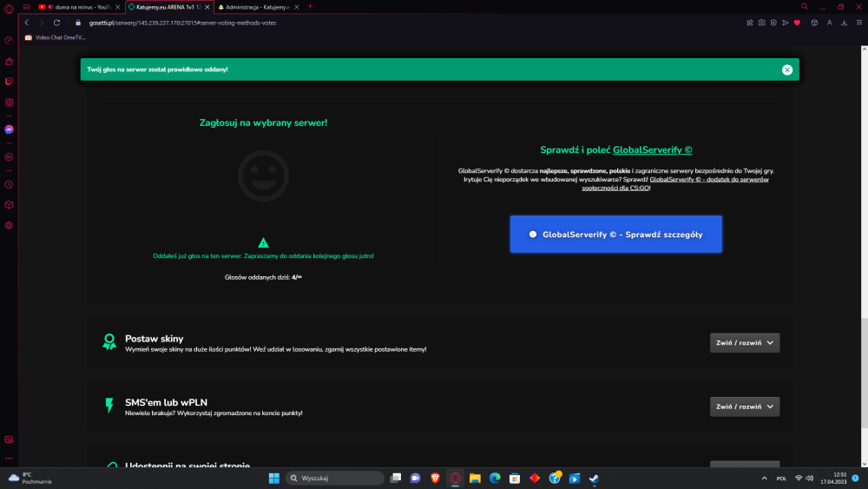Open History clock icon in sidebar
The image size is (868, 489).
click(x=9, y=185)
